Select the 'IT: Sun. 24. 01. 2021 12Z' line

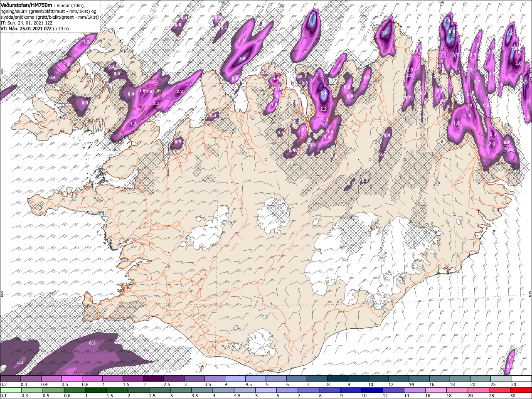pos(27,22)
